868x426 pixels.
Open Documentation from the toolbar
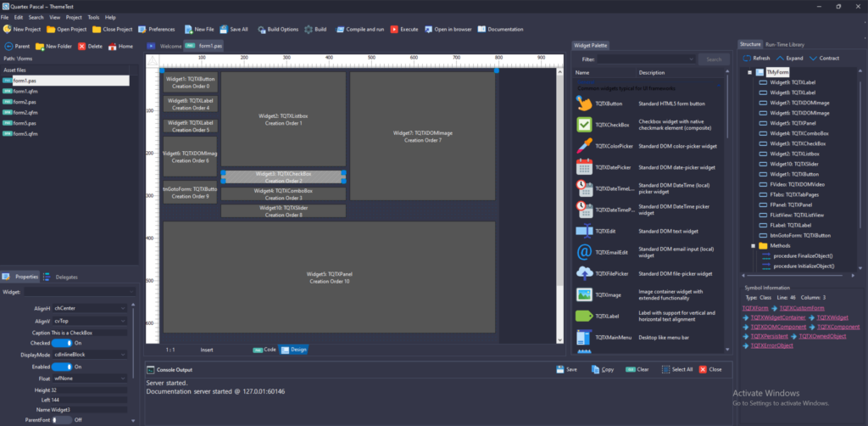500,30
